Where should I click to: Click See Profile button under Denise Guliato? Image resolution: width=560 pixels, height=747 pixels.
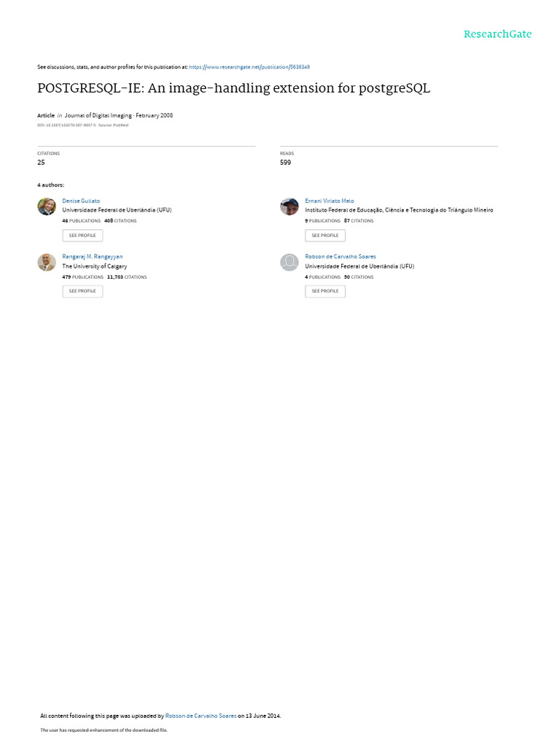(82, 236)
